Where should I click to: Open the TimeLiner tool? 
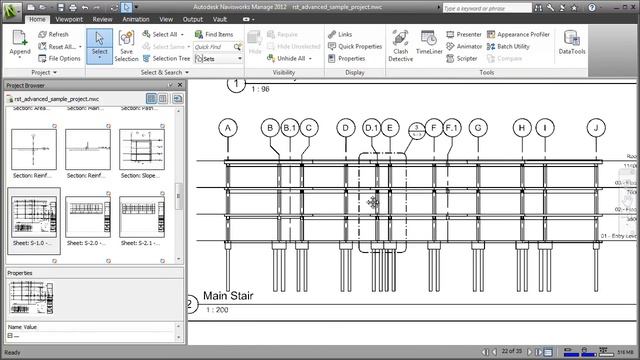point(429,42)
